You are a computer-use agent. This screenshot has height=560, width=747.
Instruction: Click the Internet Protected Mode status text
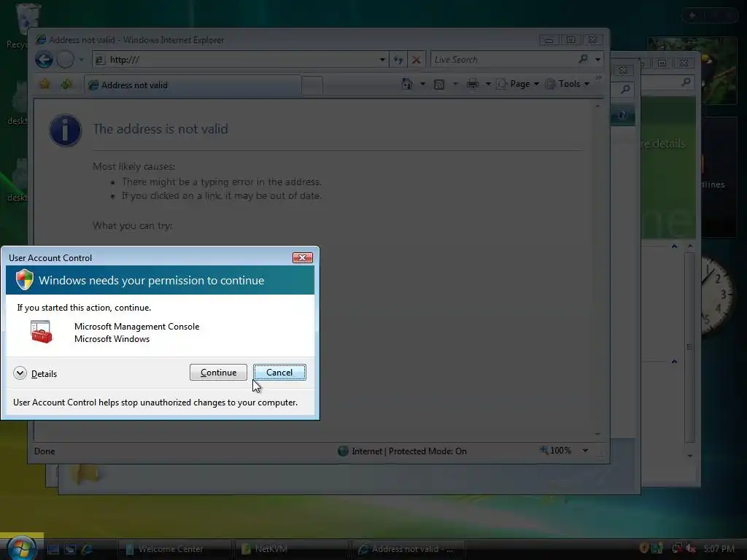(x=409, y=451)
